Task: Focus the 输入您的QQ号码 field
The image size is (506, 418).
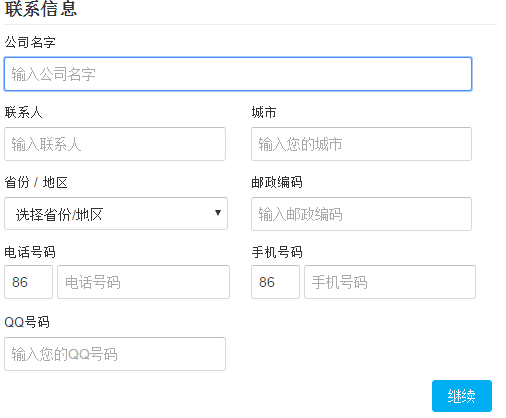Action: (115, 354)
